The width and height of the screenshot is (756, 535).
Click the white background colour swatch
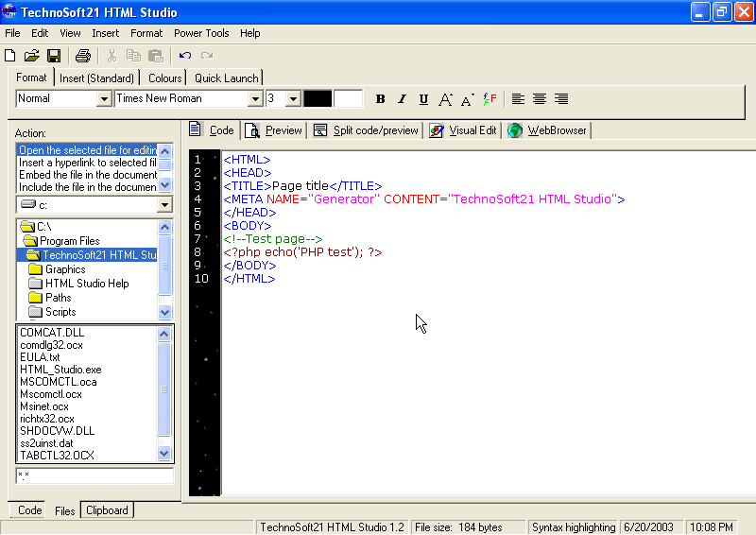348,98
